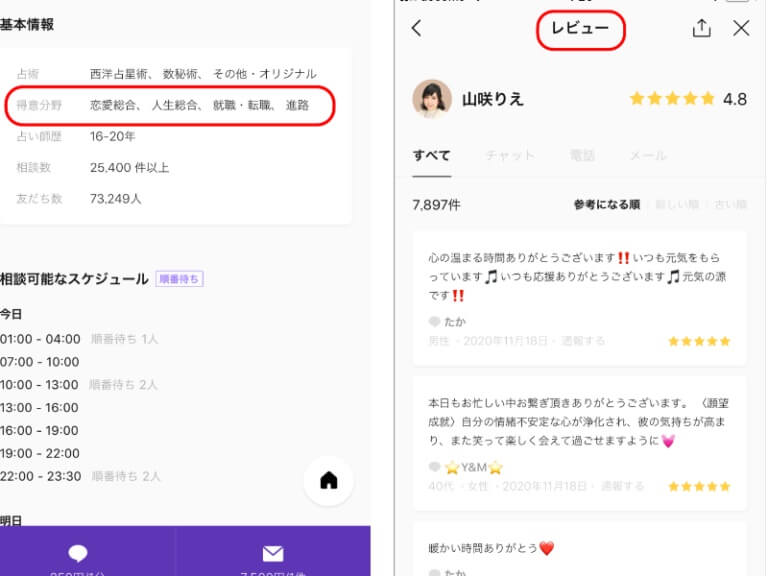768x576 pixels.
Task: Sort reviews by 古い順
Action: pos(729,205)
